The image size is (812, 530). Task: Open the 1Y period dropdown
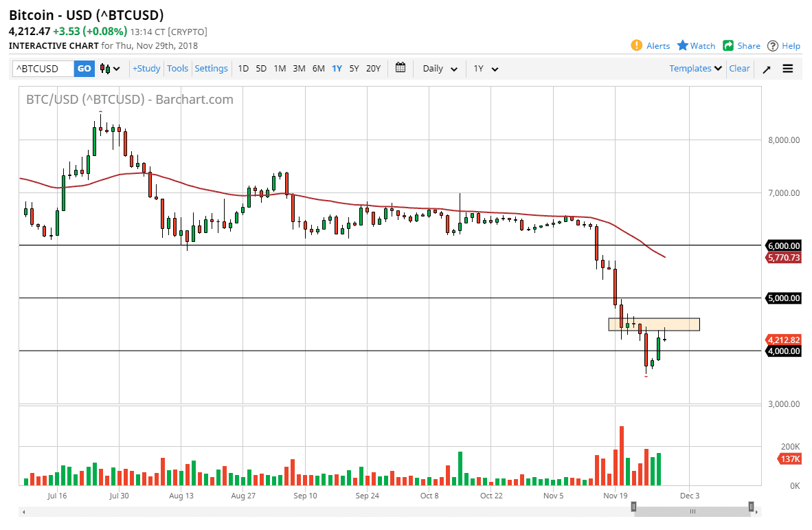pos(485,68)
